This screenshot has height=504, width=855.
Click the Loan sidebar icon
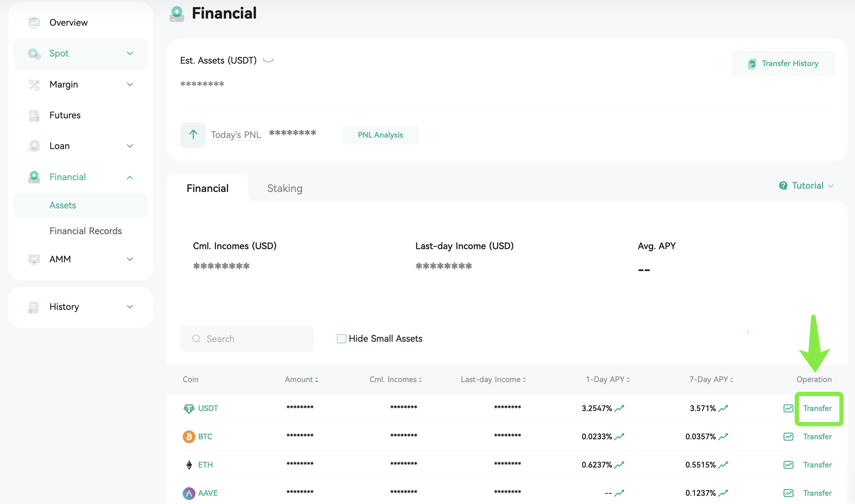pyautogui.click(x=34, y=146)
